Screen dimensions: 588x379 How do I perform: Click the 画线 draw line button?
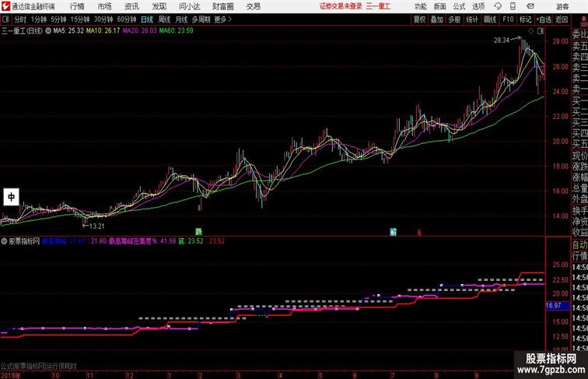click(490, 19)
